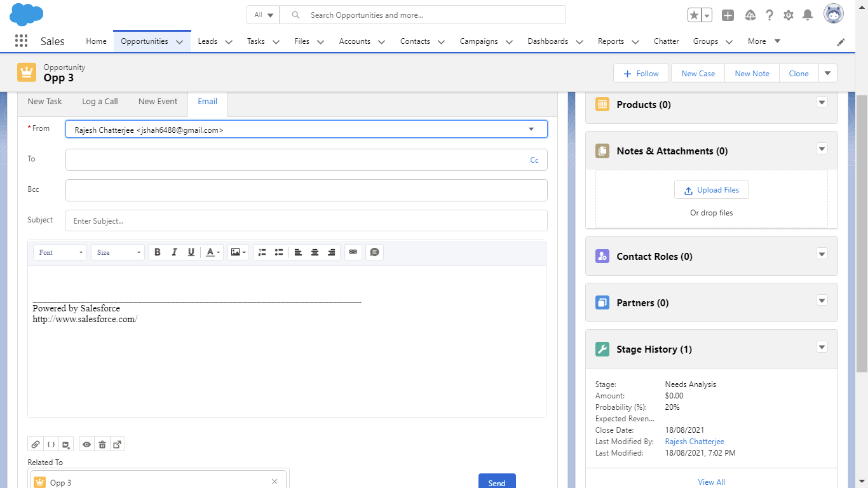
Task: Open the Chatter tab
Action: 667,41
